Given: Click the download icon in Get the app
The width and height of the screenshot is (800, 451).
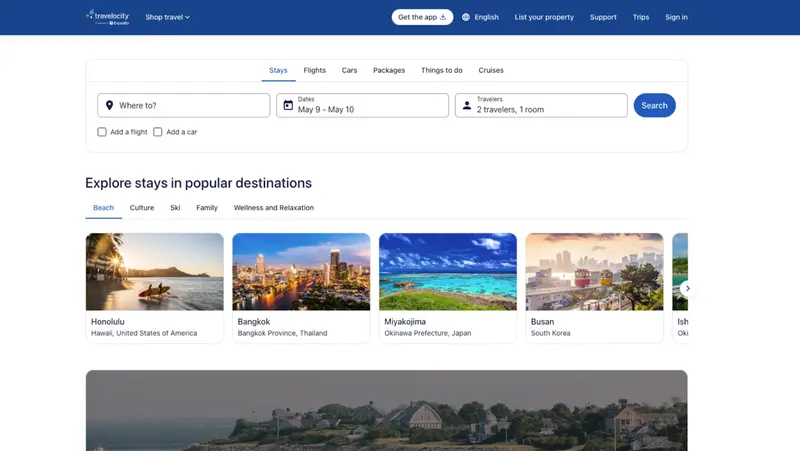Looking at the screenshot, I should (443, 17).
